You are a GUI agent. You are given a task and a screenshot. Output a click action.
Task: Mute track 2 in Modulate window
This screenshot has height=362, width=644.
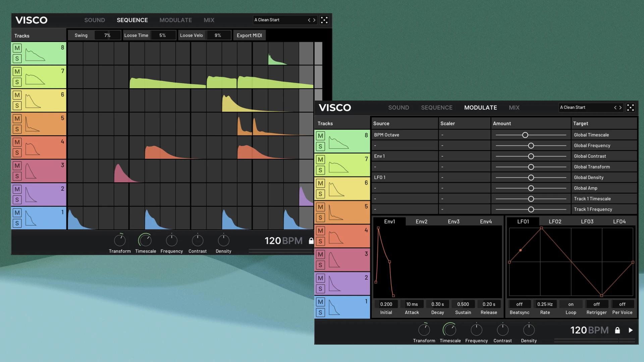click(x=320, y=278)
